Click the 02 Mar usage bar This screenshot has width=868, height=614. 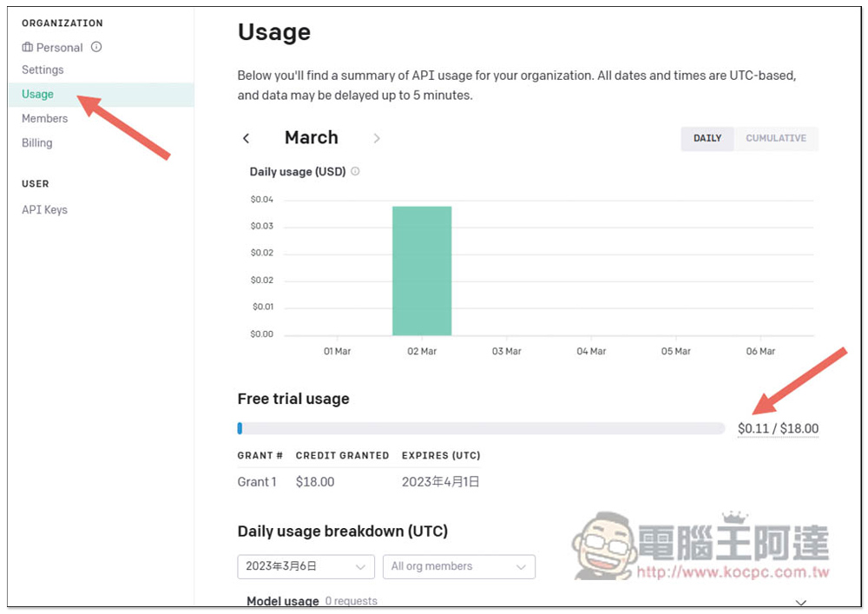tap(422, 271)
